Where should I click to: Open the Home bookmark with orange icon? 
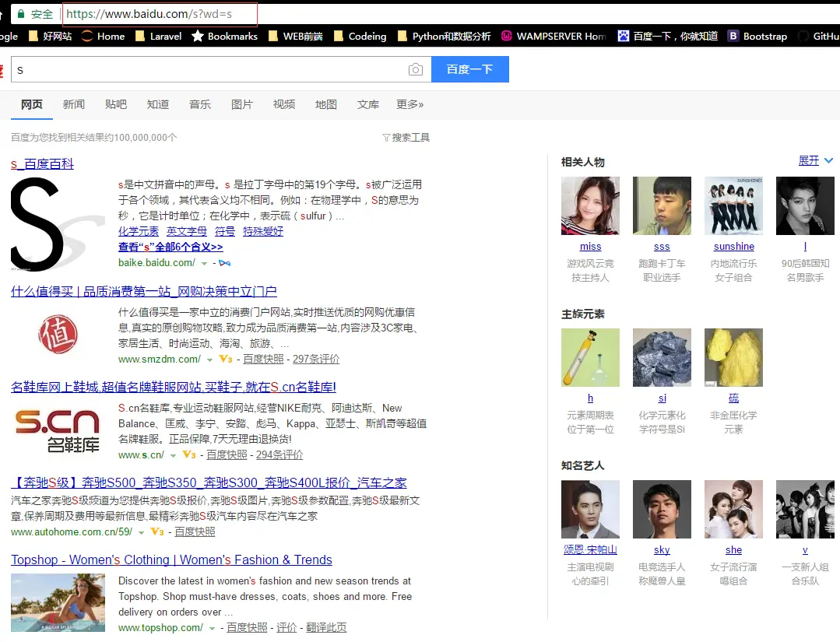point(103,36)
